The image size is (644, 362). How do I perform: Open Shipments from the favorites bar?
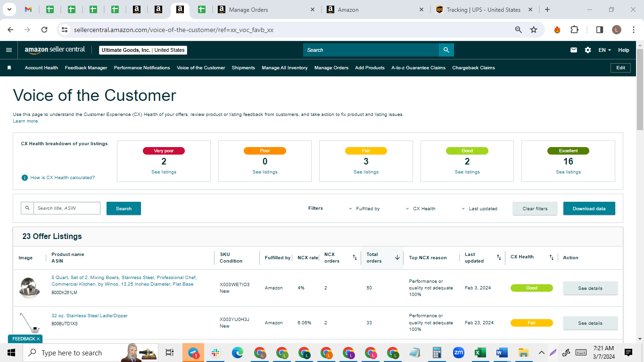click(243, 68)
